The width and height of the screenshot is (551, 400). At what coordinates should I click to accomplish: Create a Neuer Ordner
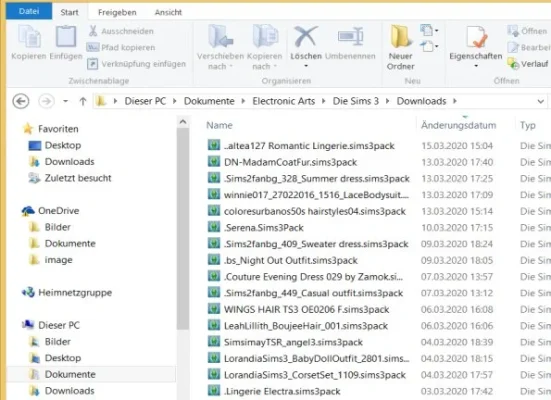401,47
